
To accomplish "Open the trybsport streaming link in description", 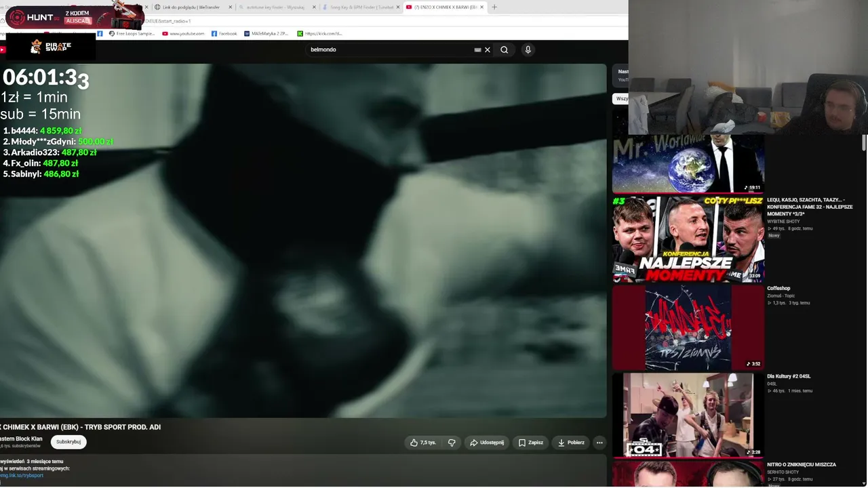I will click(x=22, y=476).
